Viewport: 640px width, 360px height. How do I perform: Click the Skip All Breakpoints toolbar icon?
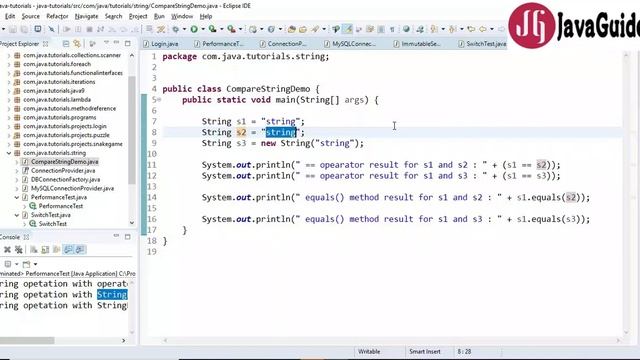51,29
